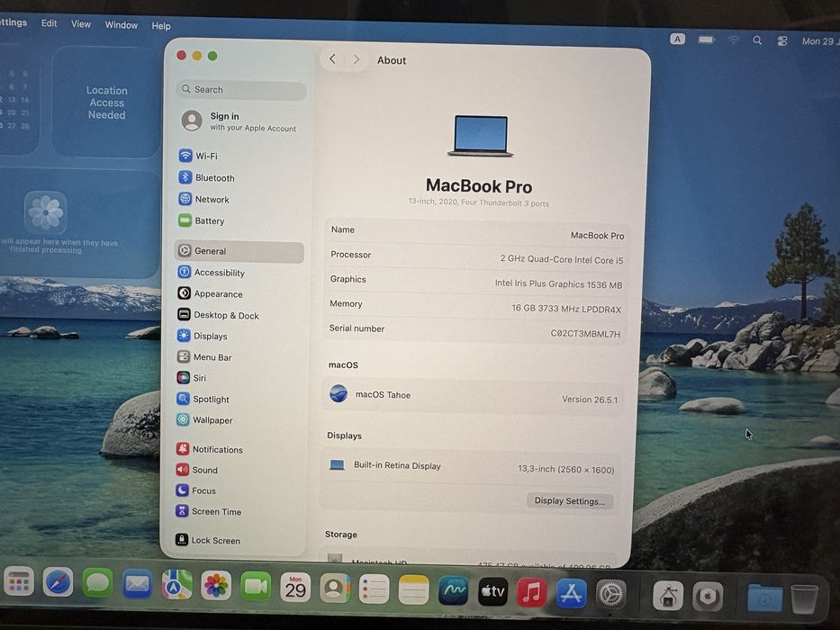
Task: Click the Location Access Needed widget
Action: (x=106, y=102)
